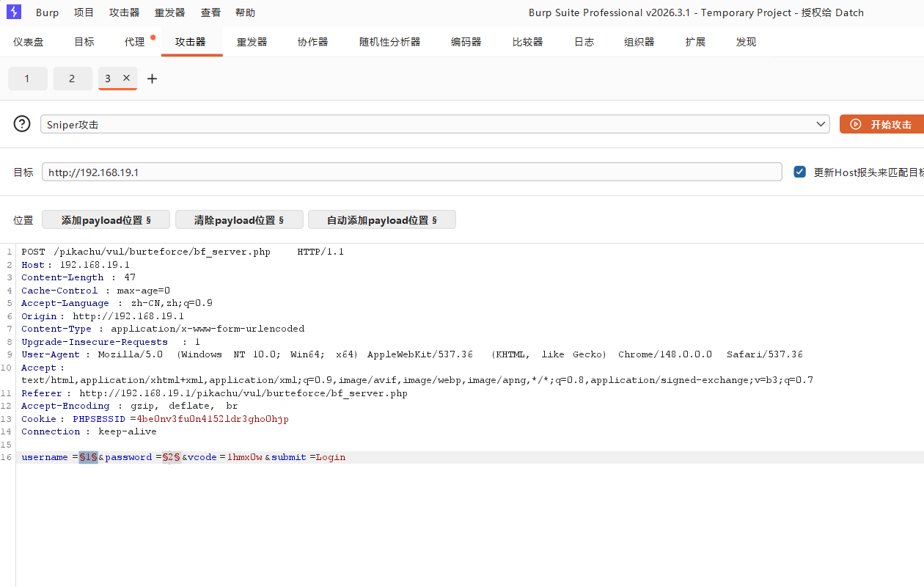Click the §1§ username payload marker
This screenshot has height=587, width=924.
click(x=89, y=457)
